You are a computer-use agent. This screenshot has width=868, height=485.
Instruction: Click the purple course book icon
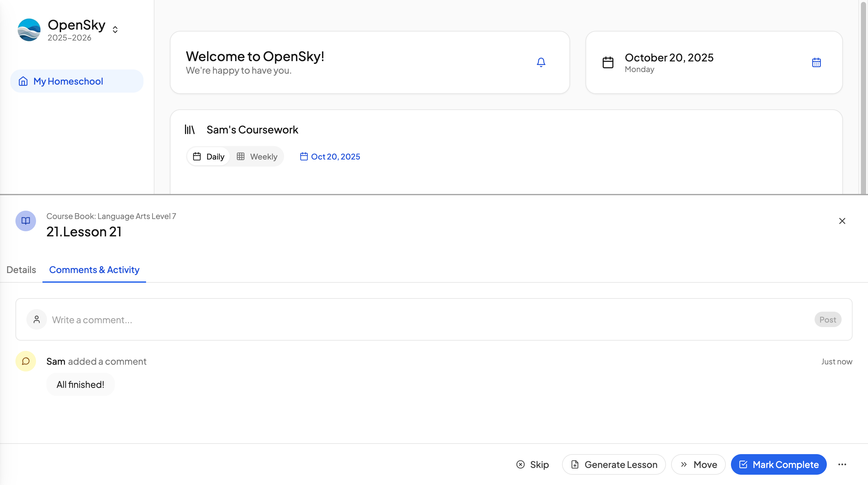[x=26, y=221]
